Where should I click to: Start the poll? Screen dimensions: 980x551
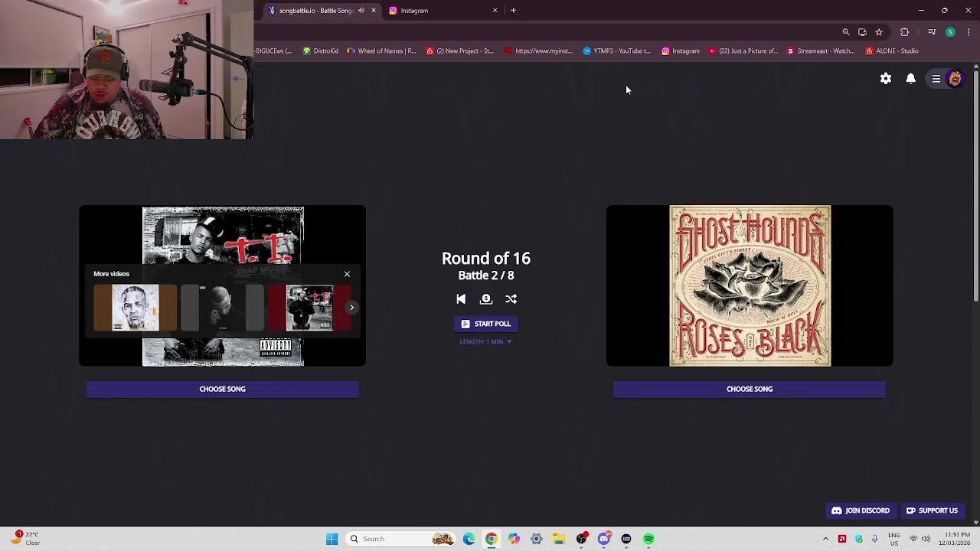486,324
